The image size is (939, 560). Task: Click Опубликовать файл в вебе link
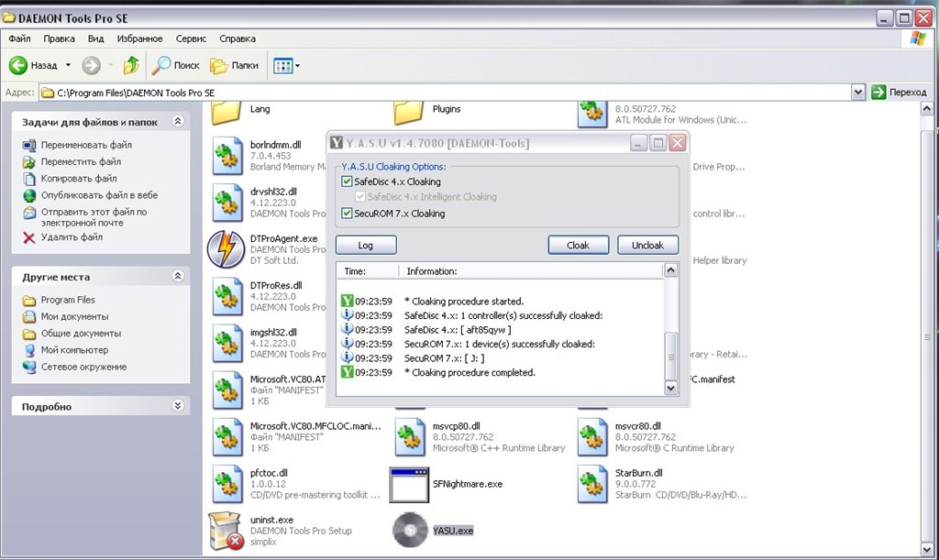(x=99, y=195)
